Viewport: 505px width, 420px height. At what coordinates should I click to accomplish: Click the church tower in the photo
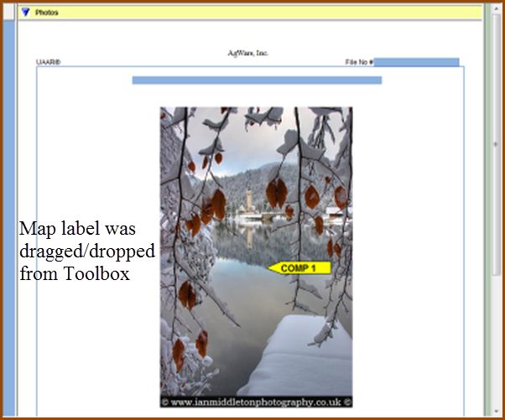(x=248, y=201)
